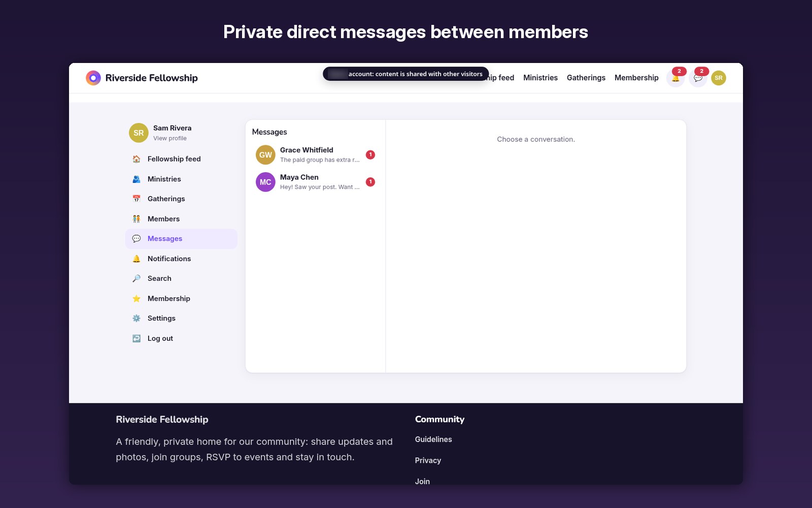
Task: Click the Notifications bell icon in sidebar
Action: pos(137,259)
